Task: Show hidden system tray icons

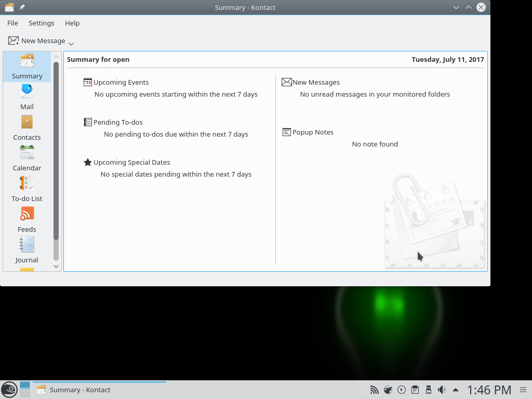Action: pyautogui.click(x=456, y=390)
